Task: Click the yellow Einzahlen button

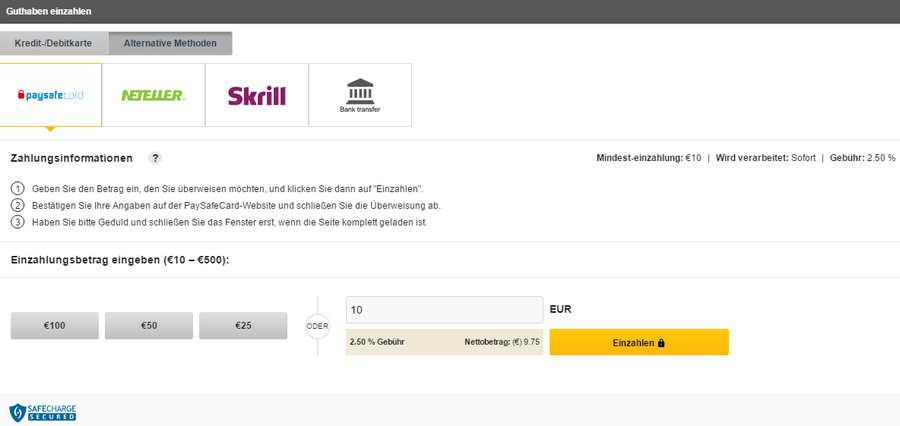Action: [639, 342]
